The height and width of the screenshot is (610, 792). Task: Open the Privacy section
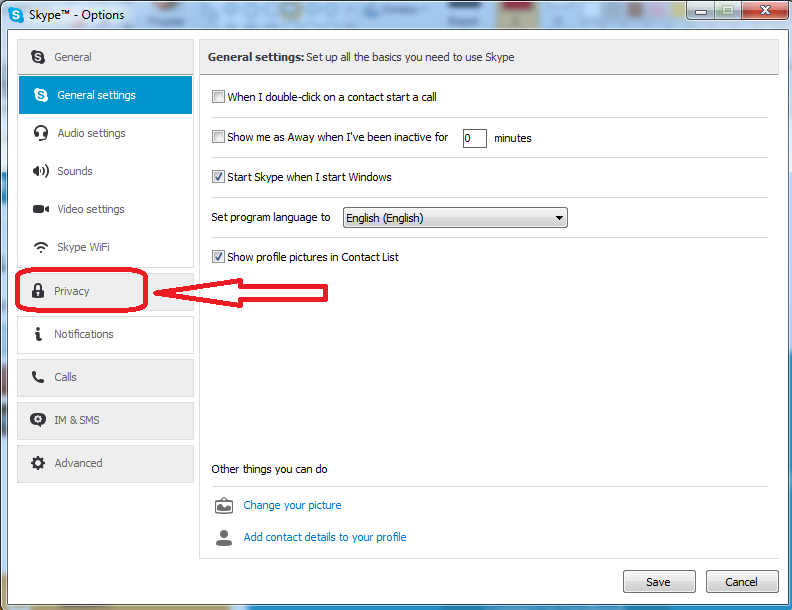point(106,291)
